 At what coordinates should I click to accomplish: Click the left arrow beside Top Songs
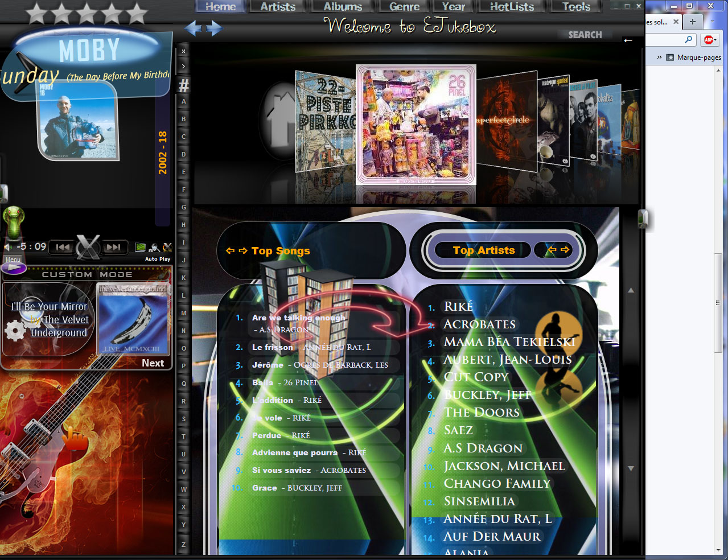(230, 251)
